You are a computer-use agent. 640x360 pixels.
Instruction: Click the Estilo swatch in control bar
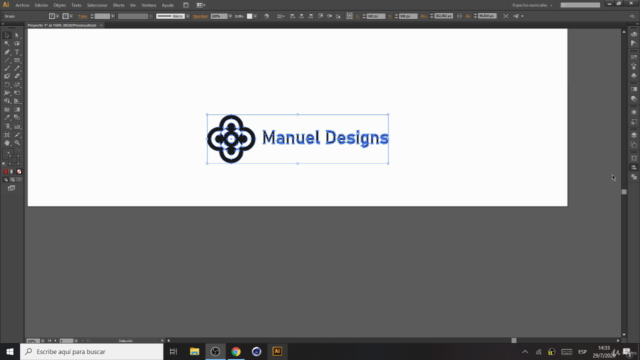tap(249, 16)
